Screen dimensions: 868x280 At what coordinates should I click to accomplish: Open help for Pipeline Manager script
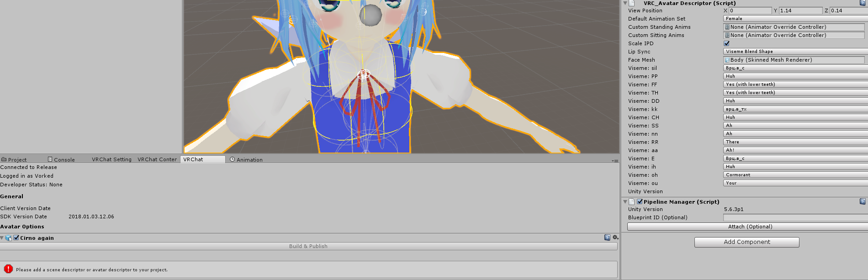863,201
